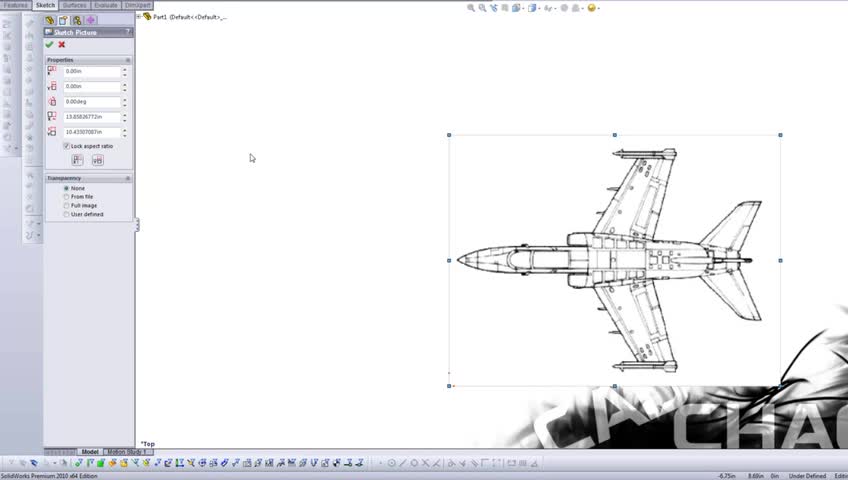Click Previous View icon in view toolbar
Screen dimensions: 848x480
click(494, 8)
